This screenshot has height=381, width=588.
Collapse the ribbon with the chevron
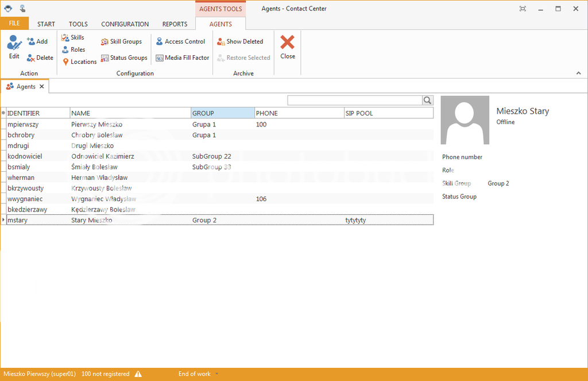pyautogui.click(x=578, y=73)
